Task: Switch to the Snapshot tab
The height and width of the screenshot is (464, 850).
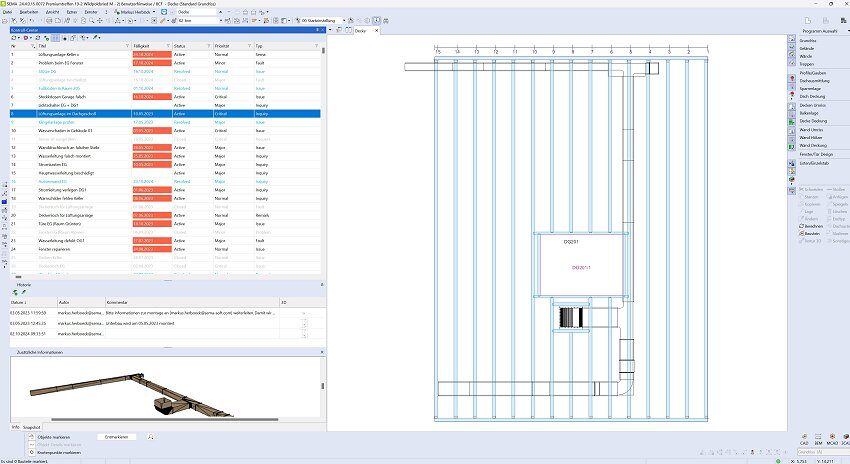Action: [x=31, y=427]
